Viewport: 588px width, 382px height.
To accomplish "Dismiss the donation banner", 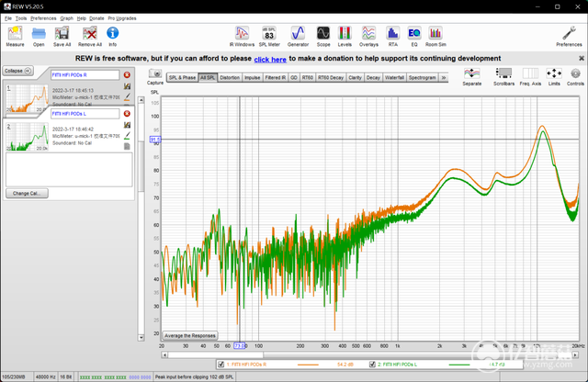I will tap(582, 58).
